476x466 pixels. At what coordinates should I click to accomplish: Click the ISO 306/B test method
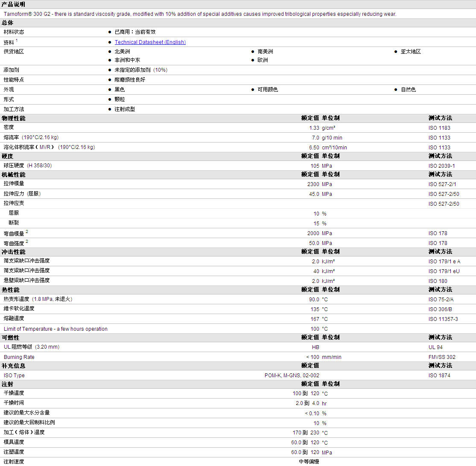(x=440, y=309)
